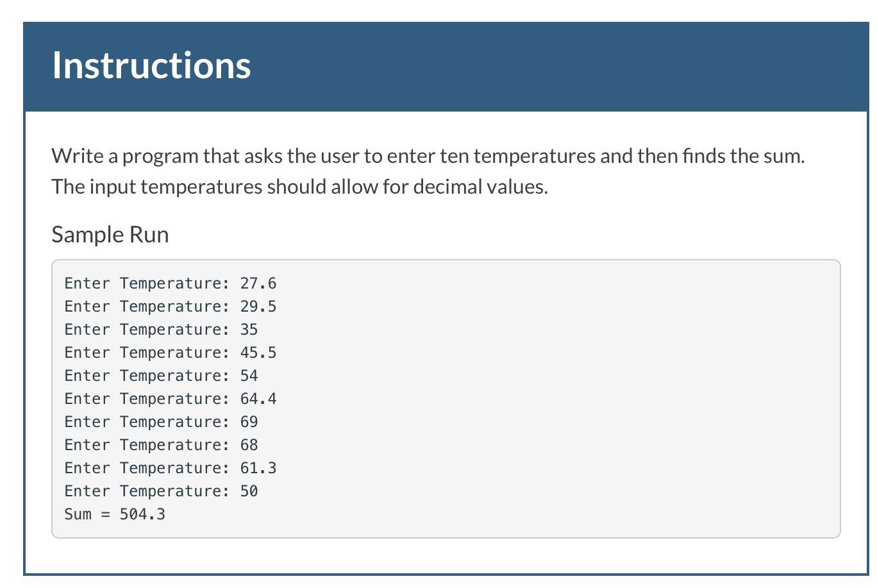Image resolution: width=877 pixels, height=588 pixels.
Task: Click the word "program" in the first sentence
Action: pos(160,156)
